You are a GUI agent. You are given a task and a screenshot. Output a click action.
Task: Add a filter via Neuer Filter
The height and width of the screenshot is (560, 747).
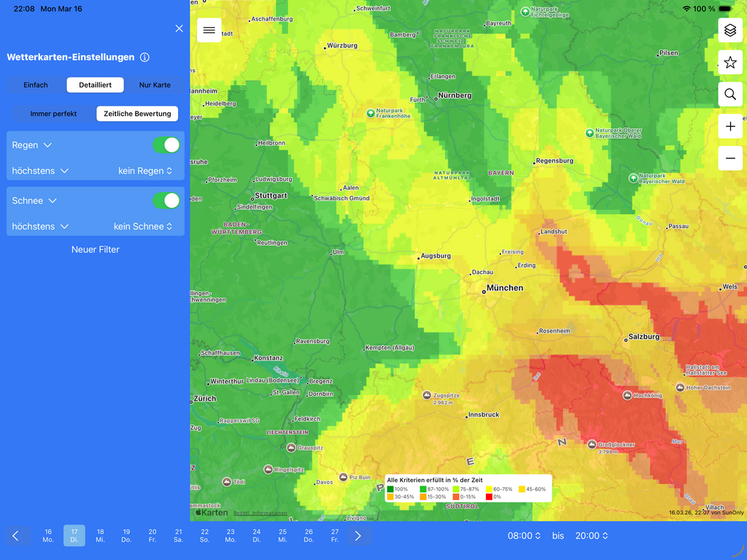click(95, 249)
